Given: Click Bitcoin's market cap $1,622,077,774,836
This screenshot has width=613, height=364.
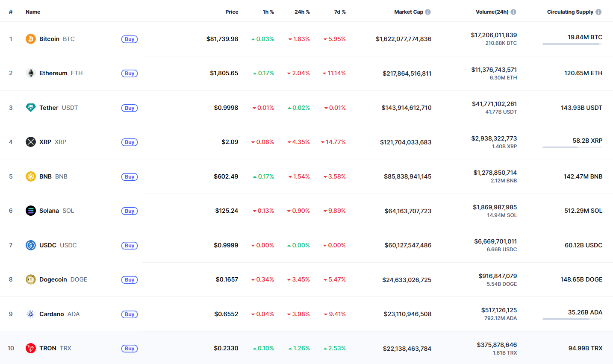Looking at the screenshot, I should click(404, 39).
